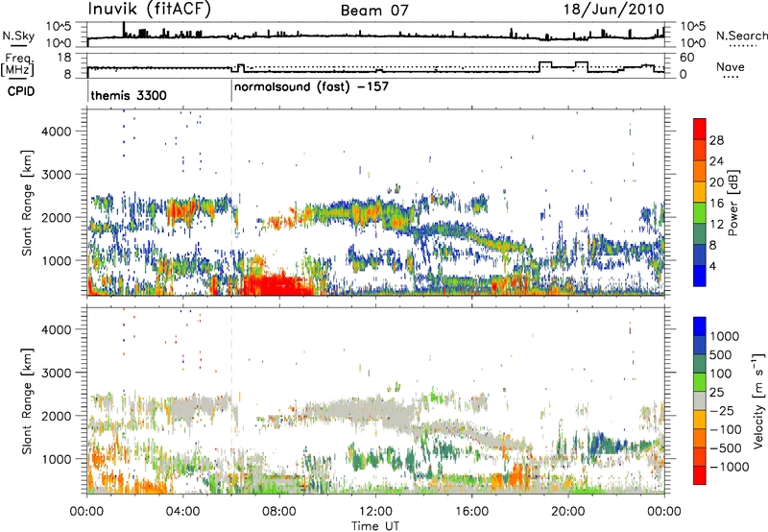The height and width of the screenshot is (532, 768).
Task: Click the 'themis 3300' CPID label
Action: [x=129, y=95]
